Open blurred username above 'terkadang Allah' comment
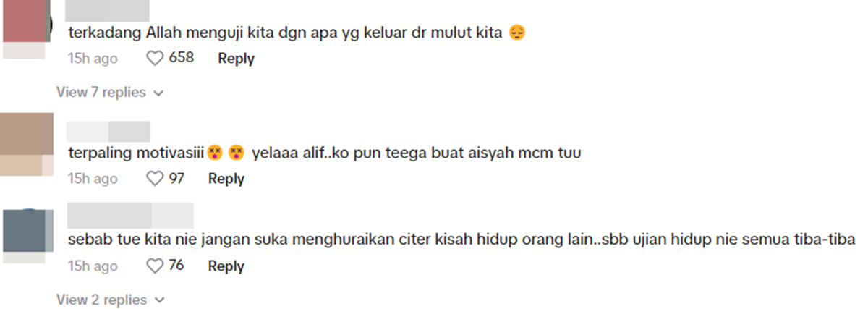The width and height of the screenshot is (868, 309). (108, 9)
